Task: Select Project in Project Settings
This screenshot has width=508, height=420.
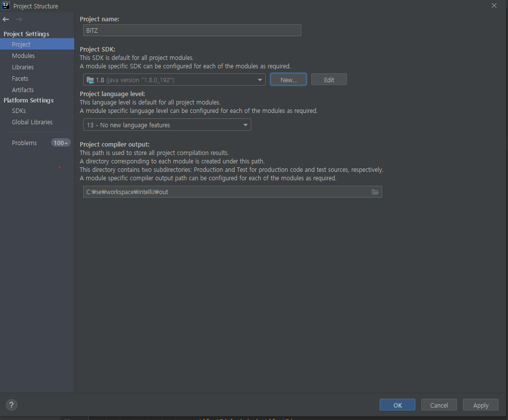Action: click(x=37, y=44)
